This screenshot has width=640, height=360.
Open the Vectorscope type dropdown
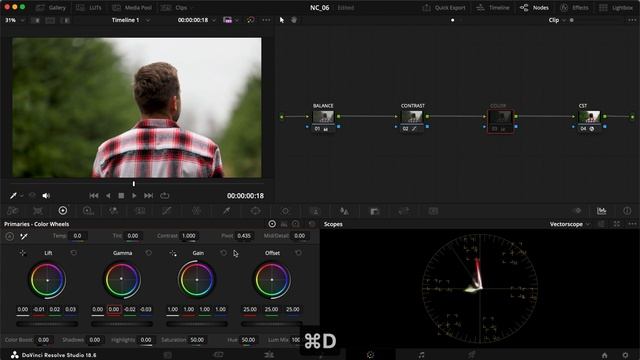tap(569, 224)
